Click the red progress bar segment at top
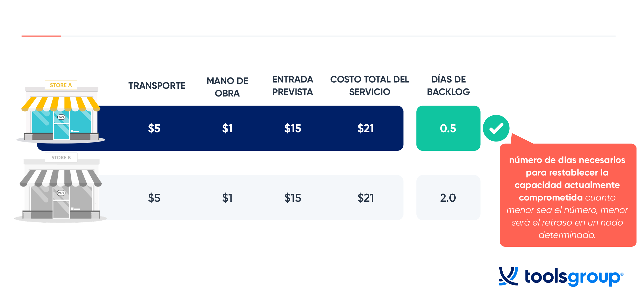 (41, 36)
